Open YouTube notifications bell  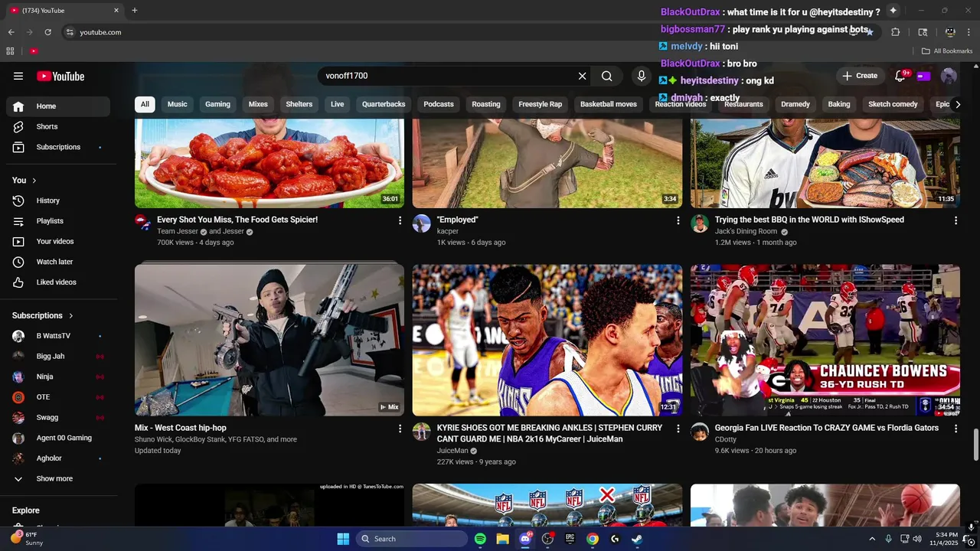pos(900,76)
